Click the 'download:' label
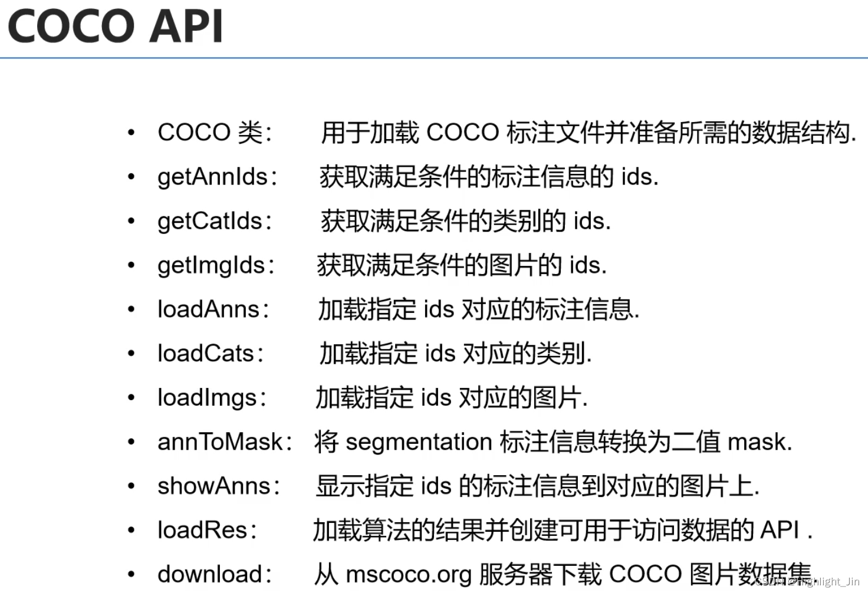 pos(215,574)
